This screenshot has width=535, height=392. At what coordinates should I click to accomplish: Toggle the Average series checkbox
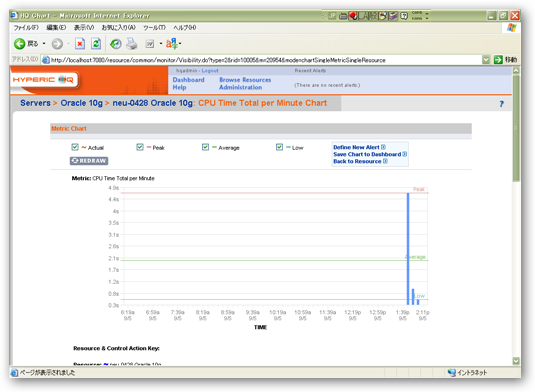(x=205, y=147)
